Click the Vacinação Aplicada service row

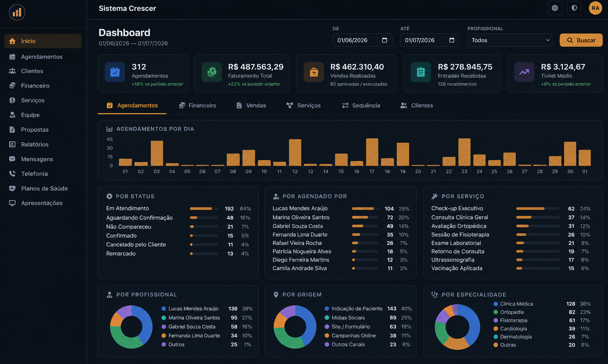(x=511, y=268)
